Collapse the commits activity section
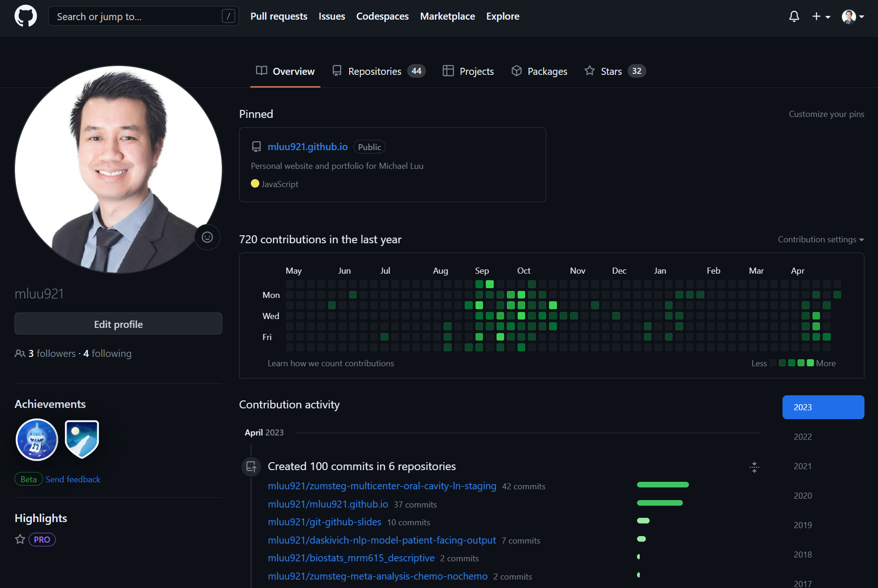Viewport: 878px width, 588px height. click(x=754, y=467)
